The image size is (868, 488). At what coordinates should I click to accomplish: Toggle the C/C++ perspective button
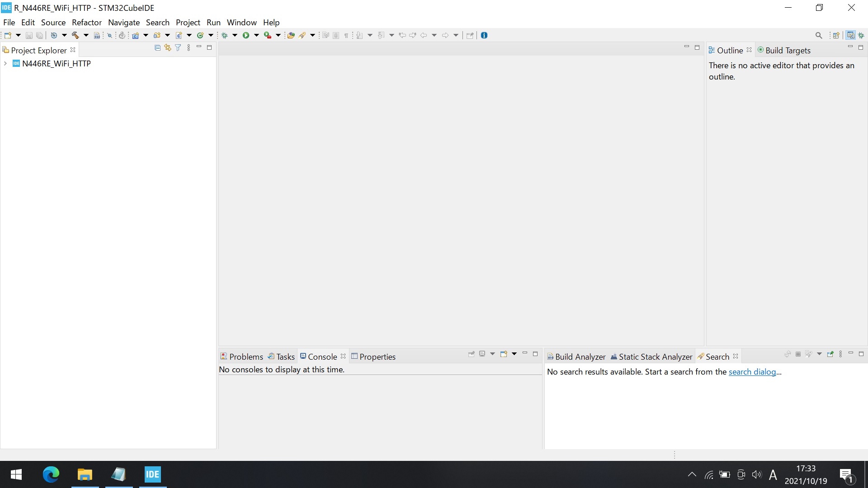pos(851,35)
